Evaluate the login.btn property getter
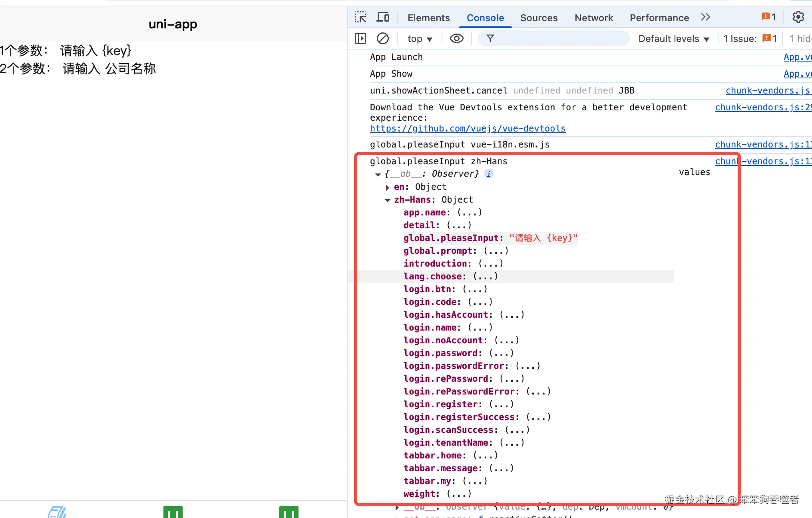 474,289
